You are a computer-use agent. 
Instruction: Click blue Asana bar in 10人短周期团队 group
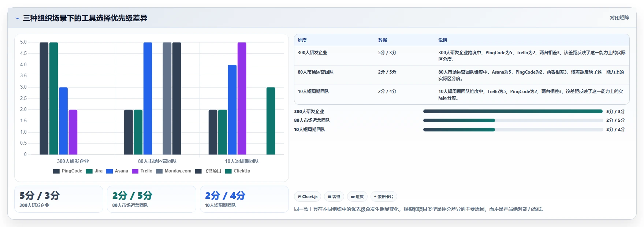pyautogui.click(x=232, y=110)
